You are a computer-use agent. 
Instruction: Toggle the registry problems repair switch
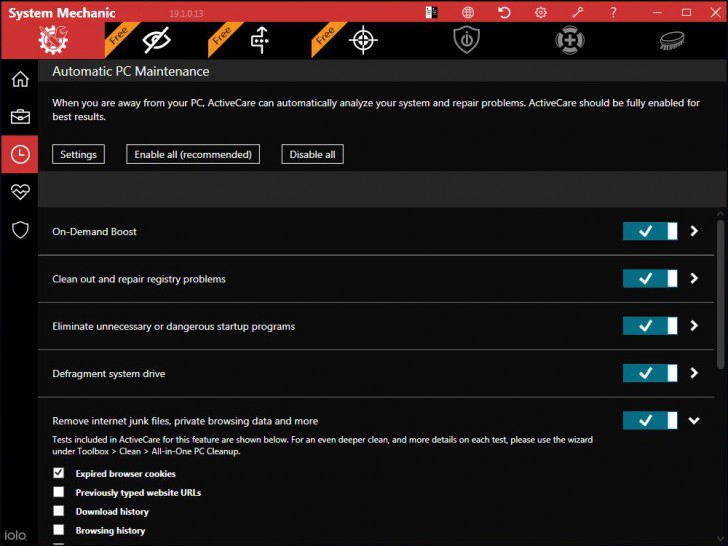650,278
